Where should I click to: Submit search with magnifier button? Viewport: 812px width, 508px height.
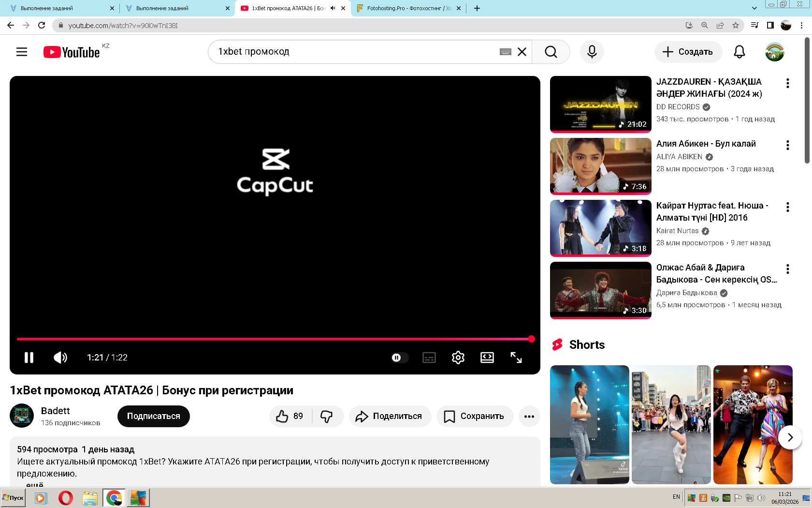(x=551, y=52)
